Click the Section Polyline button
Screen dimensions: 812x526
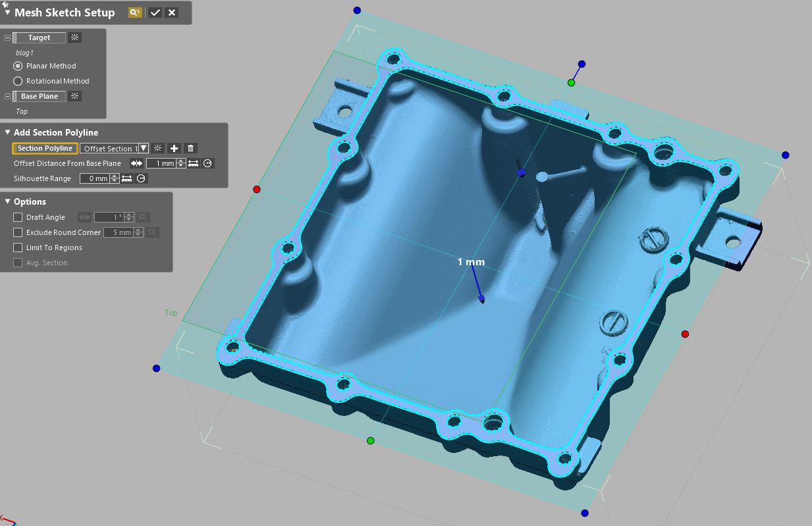pyautogui.click(x=45, y=148)
